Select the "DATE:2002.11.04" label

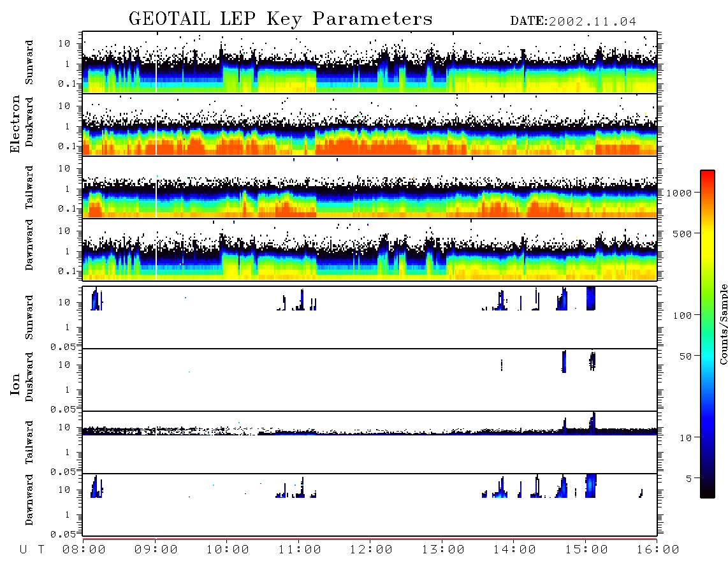click(x=573, y=22)
